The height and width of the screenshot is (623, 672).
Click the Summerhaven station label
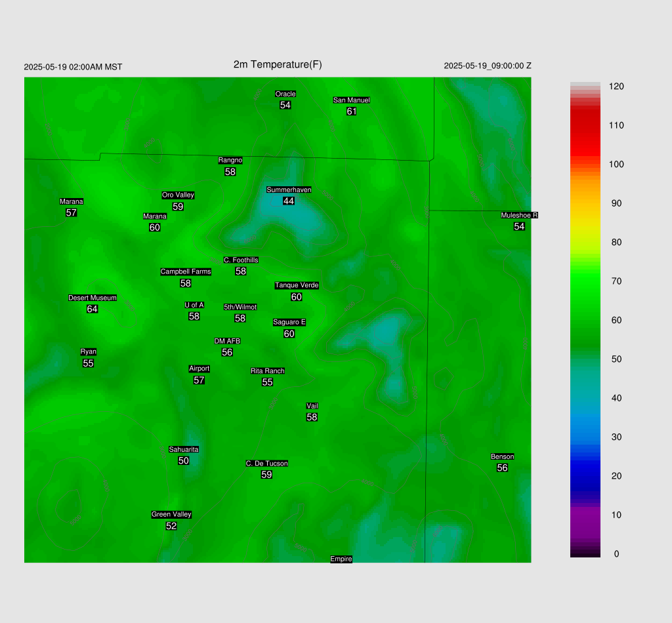pyautogui.click(x=289, y=190)
